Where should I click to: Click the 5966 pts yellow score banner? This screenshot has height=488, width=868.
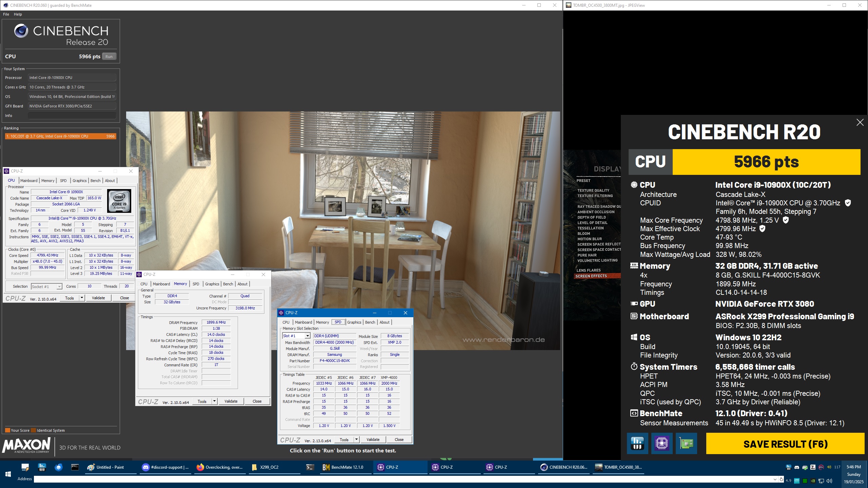pos(766,162)
